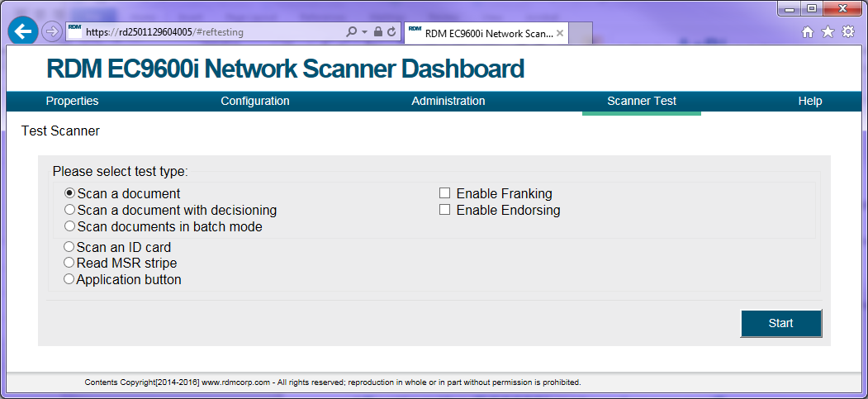Switch to Scanner Test menu
This screenshot has width=868, height=399.
(642, 102)
